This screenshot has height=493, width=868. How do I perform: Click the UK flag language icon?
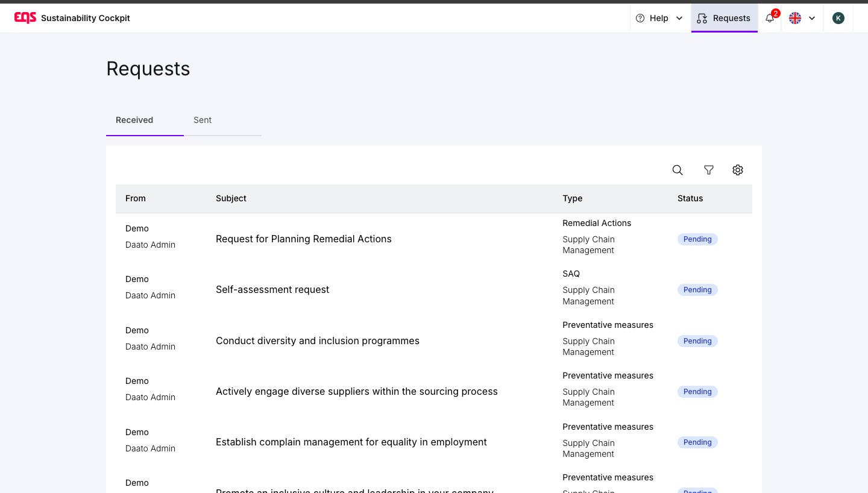pos(795,18)
